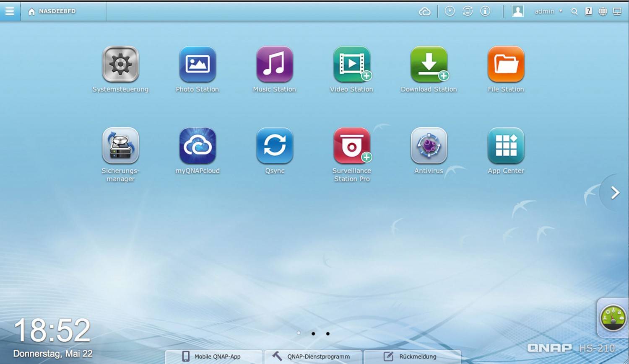Image resolution: width=629 pixels, height=364 pixels.
Task: Open Mobile QNAP-App tab
Action: 214,357
